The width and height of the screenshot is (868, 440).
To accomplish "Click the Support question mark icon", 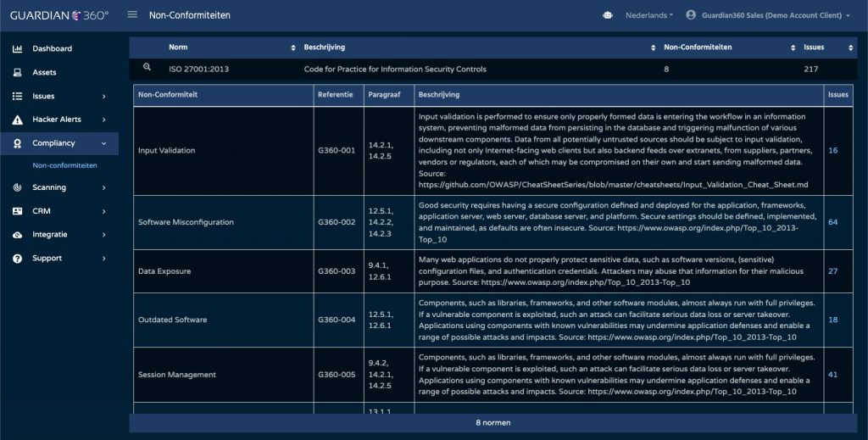I will click(17, 259).
